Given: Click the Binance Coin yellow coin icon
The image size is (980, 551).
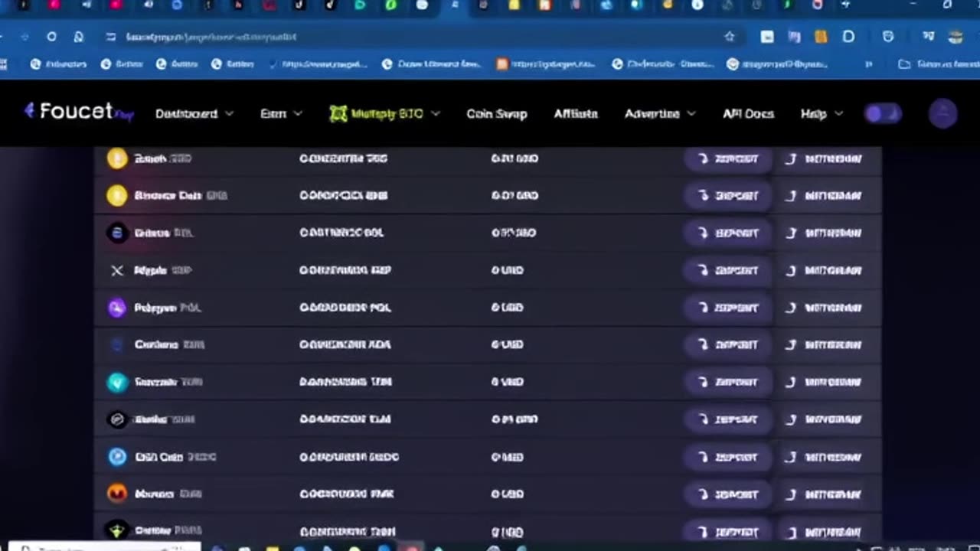Looking at the screenshot, I should [x=116, y=196].
